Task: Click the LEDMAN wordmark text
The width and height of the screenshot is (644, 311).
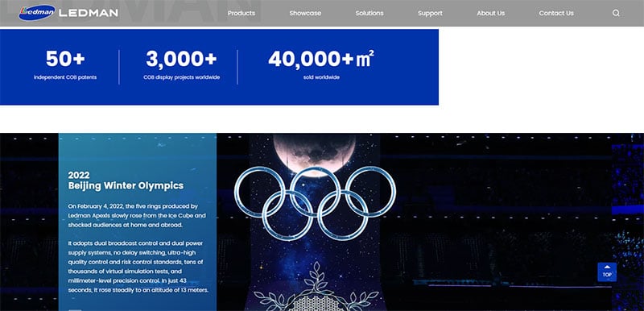Action: tap(89, 13)
